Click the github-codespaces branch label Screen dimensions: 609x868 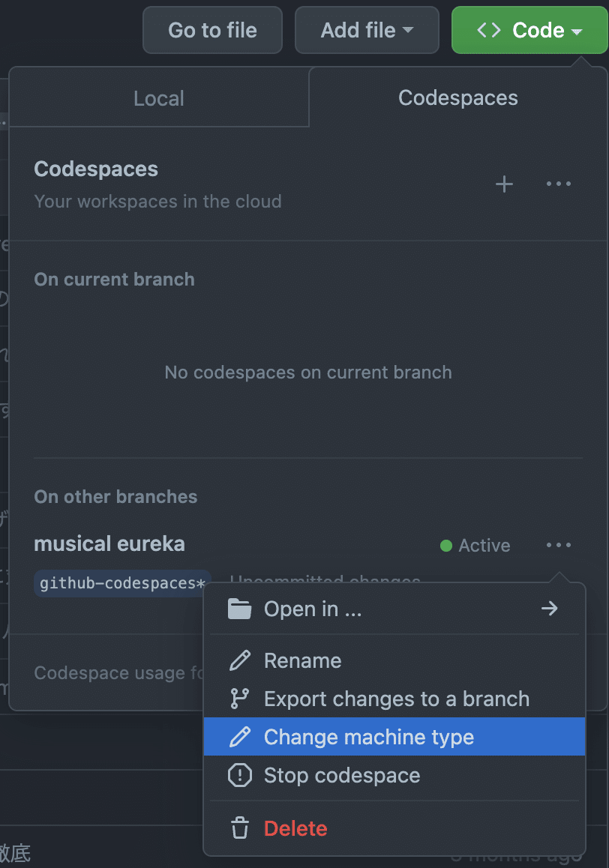click(x=122, y=583)
